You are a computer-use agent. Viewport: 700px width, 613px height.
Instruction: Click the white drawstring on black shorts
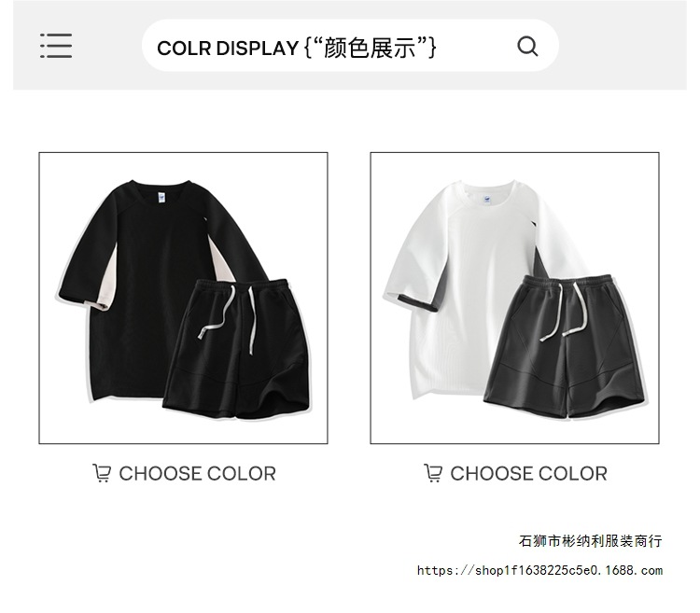(x=227, y=317)
